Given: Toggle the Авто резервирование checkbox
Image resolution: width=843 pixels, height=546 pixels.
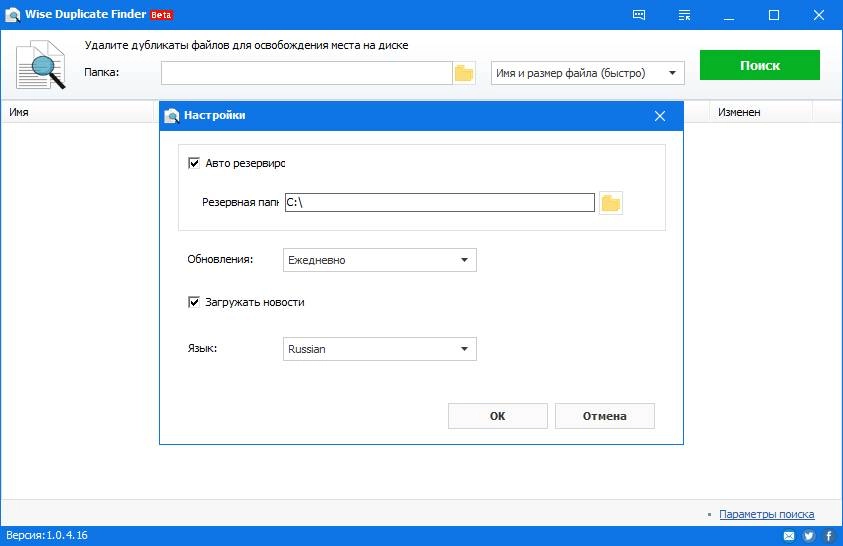Looking at the screenshot, I should pyautogui.click(x=194, y=163).
